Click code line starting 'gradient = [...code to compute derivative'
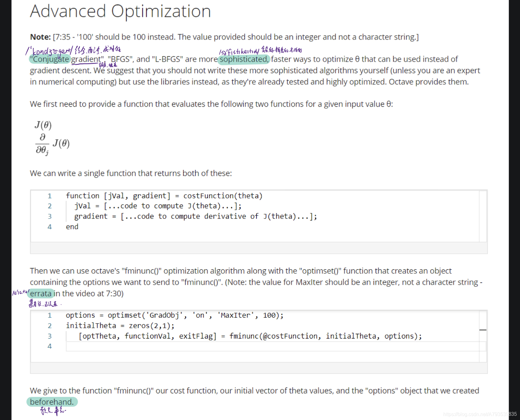The height and width of the screenshot is (420, 520). pyautogui.click(x=195, y=216)
